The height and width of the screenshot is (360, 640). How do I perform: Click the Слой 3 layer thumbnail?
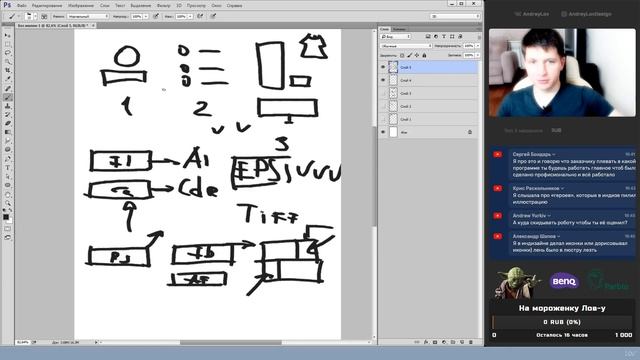point(393,93)
